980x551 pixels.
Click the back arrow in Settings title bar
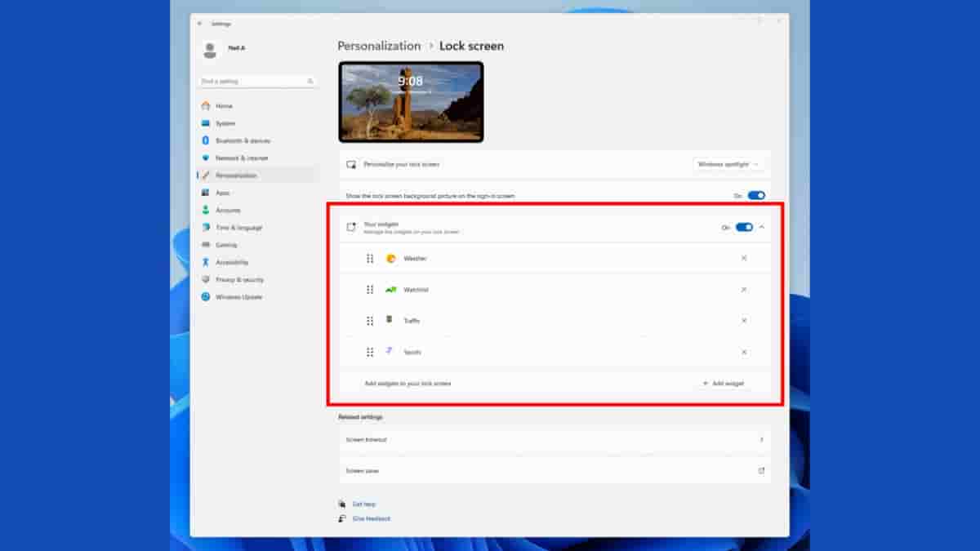click(x=200, y=24)
